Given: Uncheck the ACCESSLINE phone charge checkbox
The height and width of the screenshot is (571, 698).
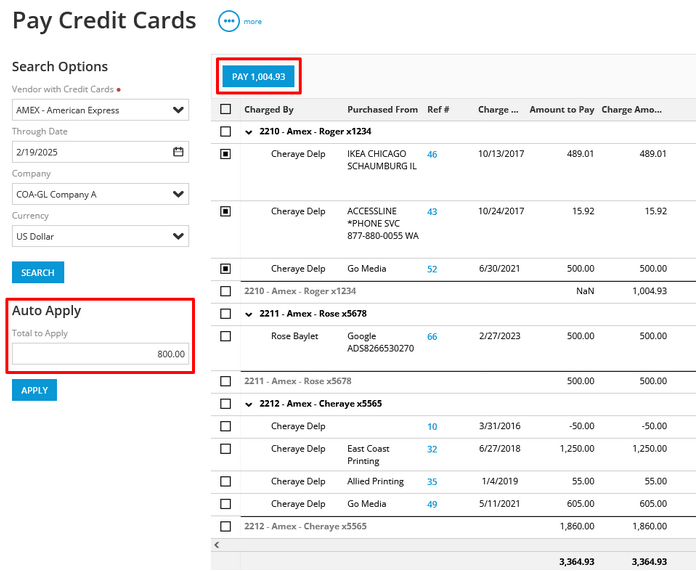Looking at the screenshot, I should tap(226, 211).
